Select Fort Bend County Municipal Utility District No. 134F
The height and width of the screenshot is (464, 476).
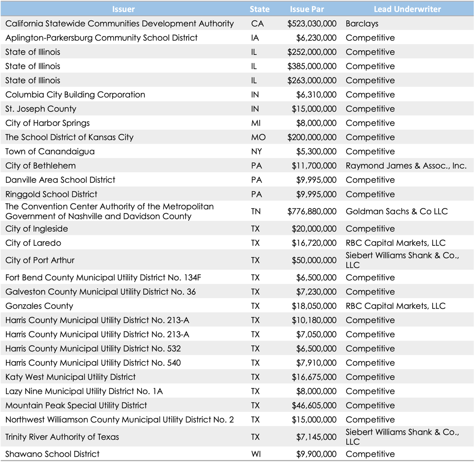(x=103, y=277)
